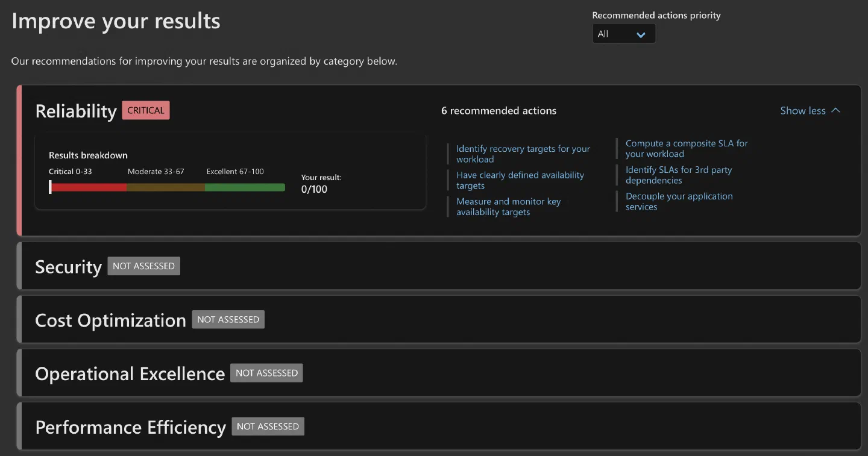Open 'Decouple your application services' link

pyautogui.click(x=679, y=202)
